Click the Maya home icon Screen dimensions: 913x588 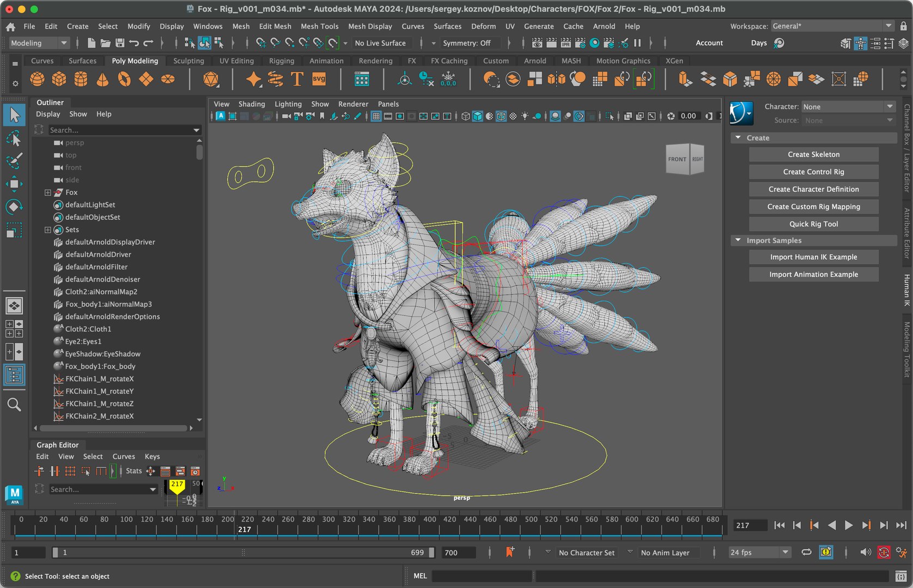(x=10, y=27)
